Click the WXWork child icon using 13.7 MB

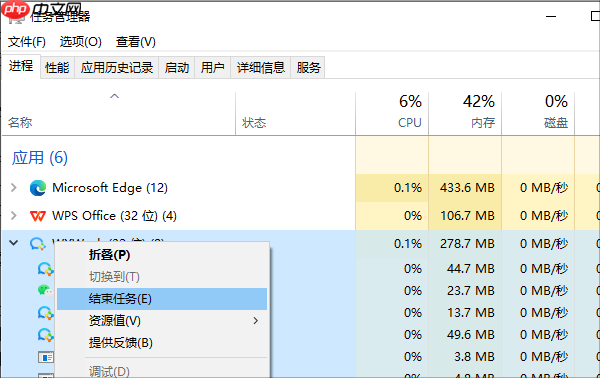pyautogui.click(x=46, y=313)
